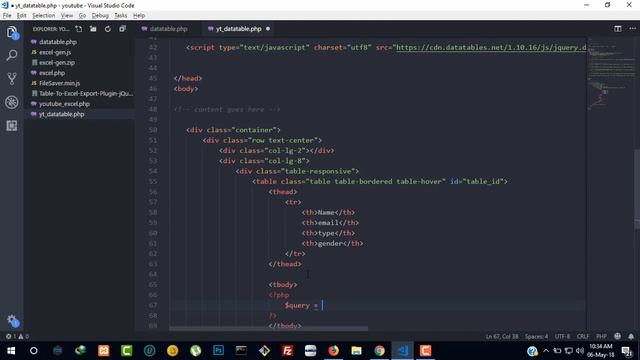Change indentation via Spaces: 4

click(536, 336)
